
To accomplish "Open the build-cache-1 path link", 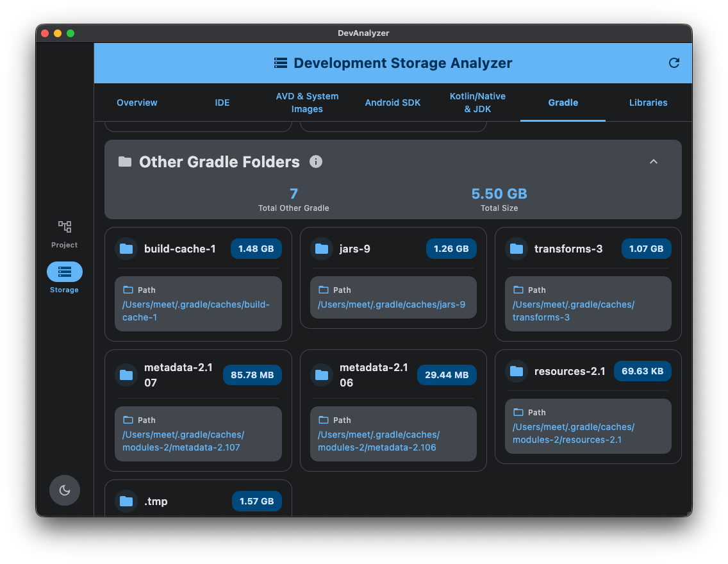I will [196, 311].
